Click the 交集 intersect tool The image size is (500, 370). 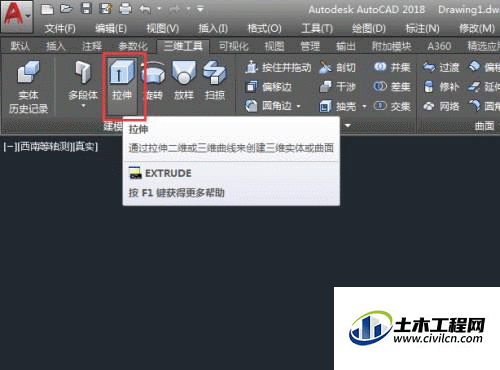[392, 106]
